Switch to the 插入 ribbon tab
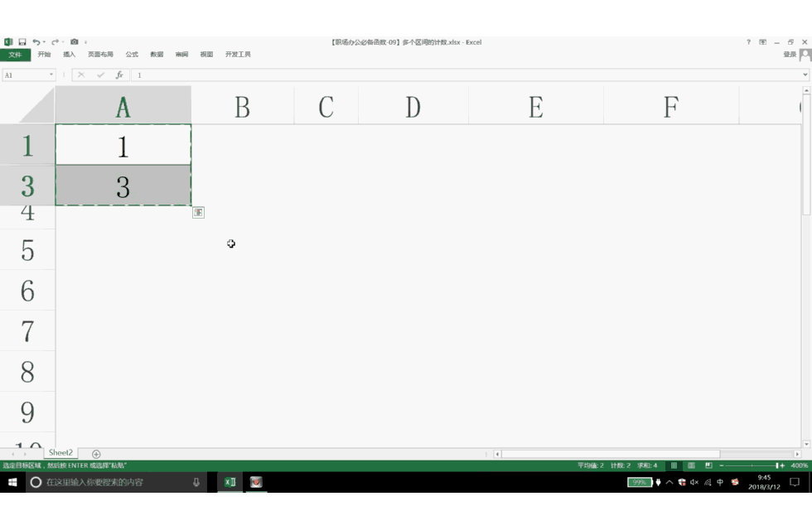This screenshot has height=530, width=812. [x=69, y=55]
